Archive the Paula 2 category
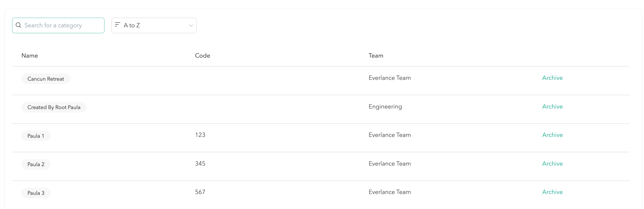Screen dimensions: 644x209 click(552, 164)
